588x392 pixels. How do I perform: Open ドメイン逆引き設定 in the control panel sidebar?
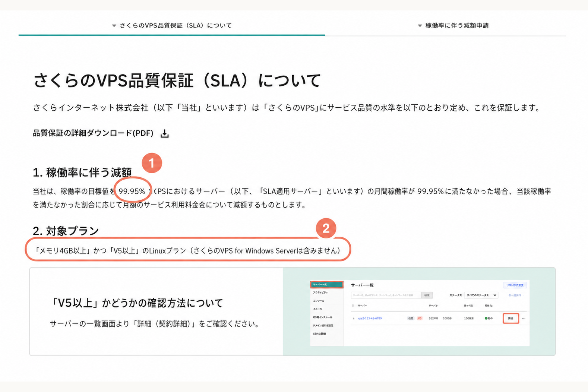323,325
